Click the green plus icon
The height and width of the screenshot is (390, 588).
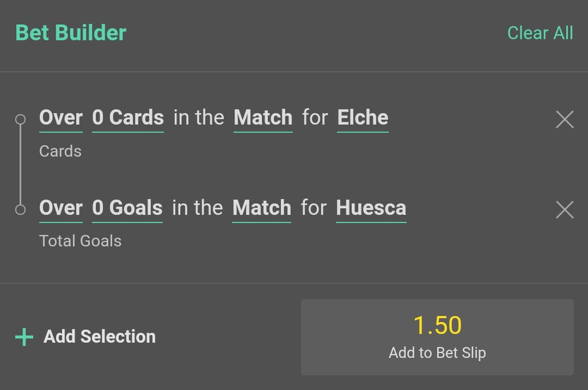24,337
